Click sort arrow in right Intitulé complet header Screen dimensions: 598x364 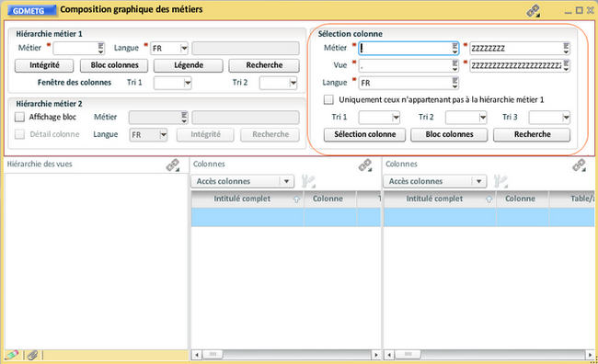(x=489, y=199)
